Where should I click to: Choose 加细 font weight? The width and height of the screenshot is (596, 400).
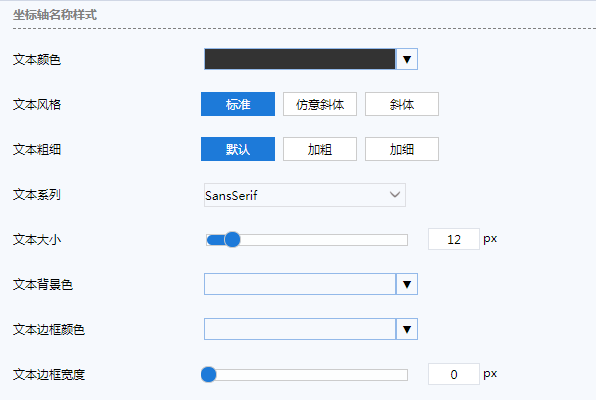[402, 149]
